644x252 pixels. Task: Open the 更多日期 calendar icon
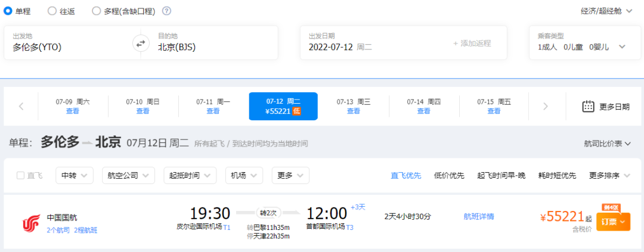(x=589, y=106)
